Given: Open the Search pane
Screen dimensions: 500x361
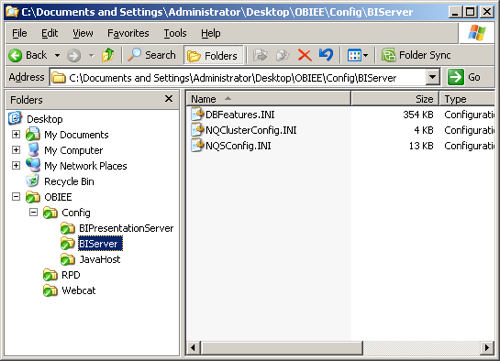Looking at the screenshot, I should tap(152, 55).
